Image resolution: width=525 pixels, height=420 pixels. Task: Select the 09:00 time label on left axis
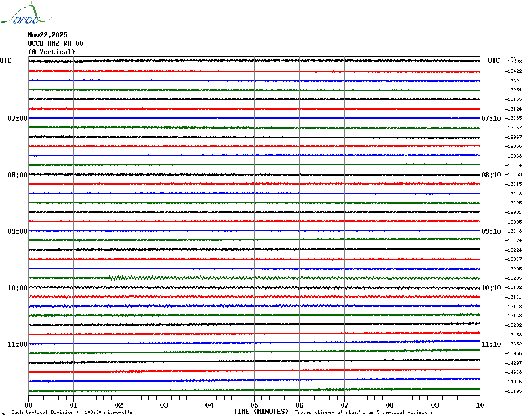pos(17,231)
